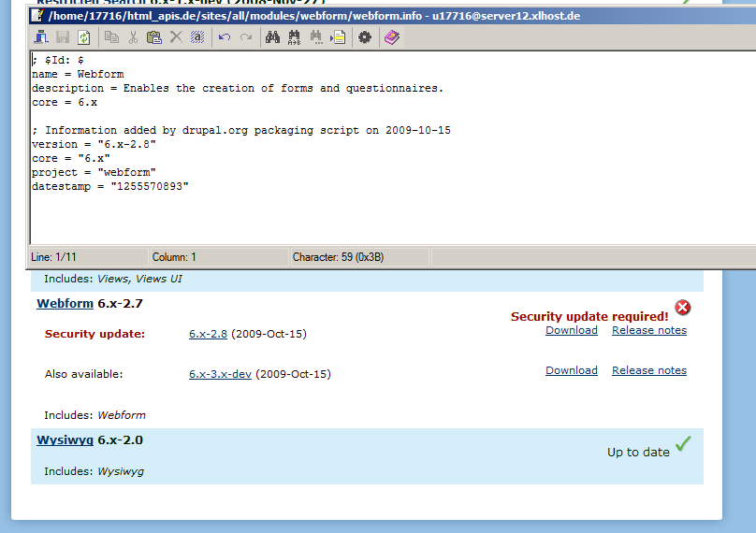756x533 pixels.
Task: View release notes for 6.x-2.8
Action: pos(649,330)
